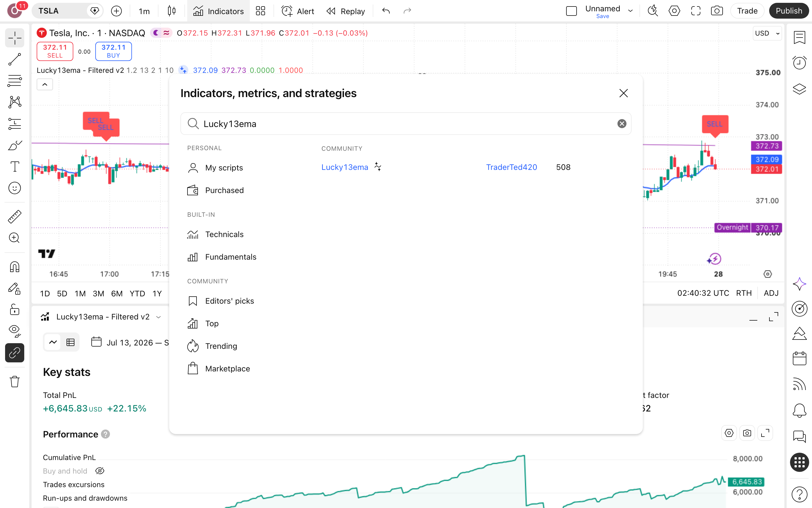Collapse the indicator legend chevron
This screenshot has height=508, width=812.
pyautogui.click(x=45, y=84)
